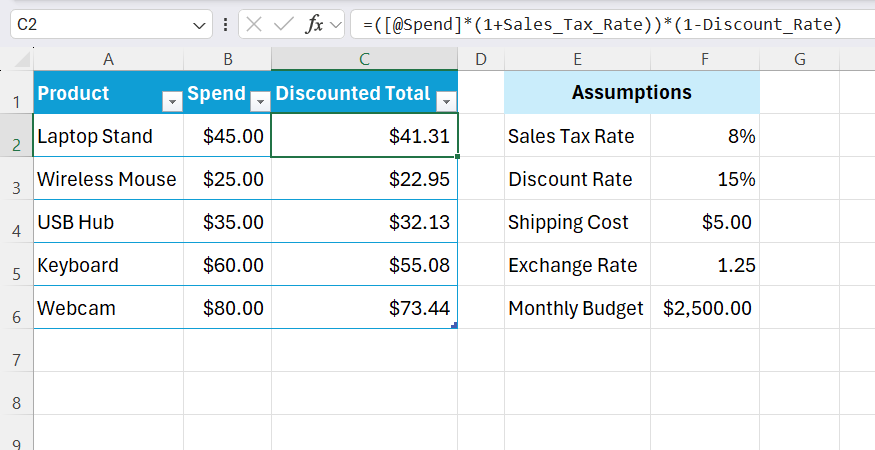Viewport: 875px width, 450px height.
Task: Select the Laptop Stand cell
Action: pyautogui.click(x=108, y=136)
